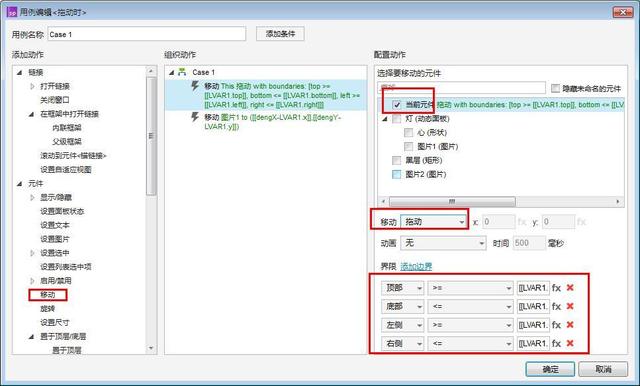
Task: Click the Axure icon in title bar
Action: point(12,12)
